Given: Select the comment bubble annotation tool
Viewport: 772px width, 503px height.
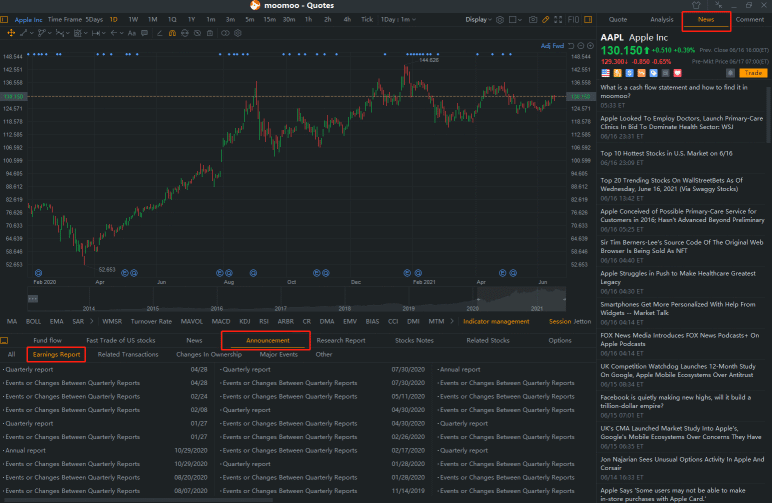Looking at the screenshot, I should tap(144, 33).
